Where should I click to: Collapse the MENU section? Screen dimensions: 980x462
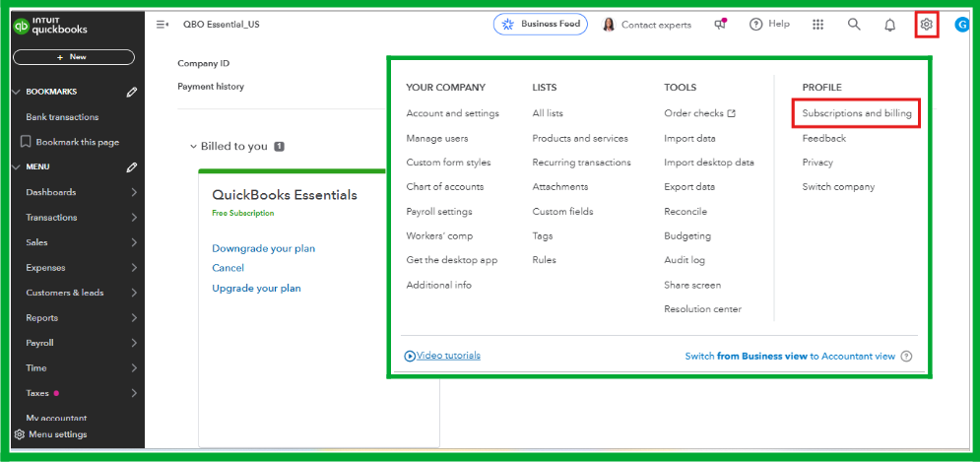(17, 166)
